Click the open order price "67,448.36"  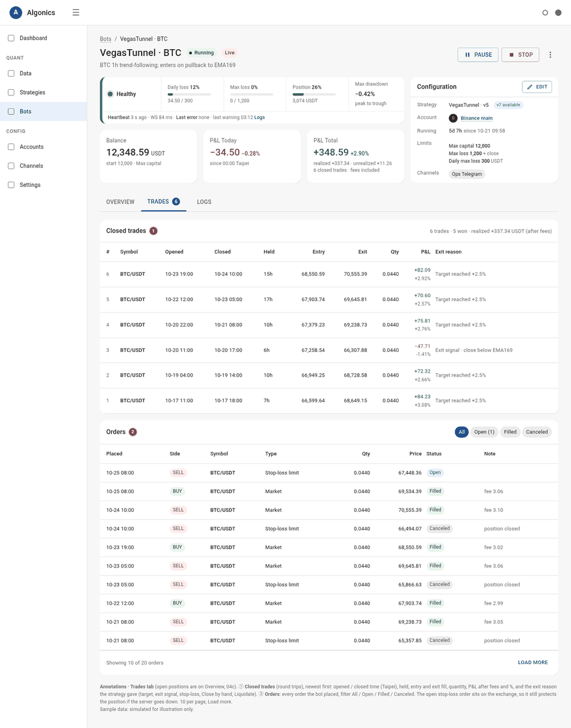pyautogui.click(x=410, y=473)
